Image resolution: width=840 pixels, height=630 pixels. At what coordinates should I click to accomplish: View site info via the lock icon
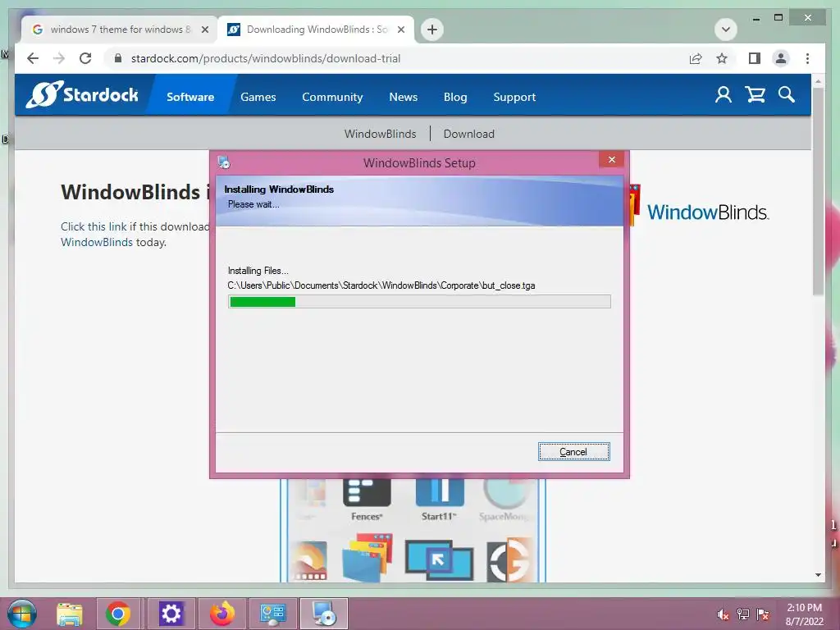118,58
